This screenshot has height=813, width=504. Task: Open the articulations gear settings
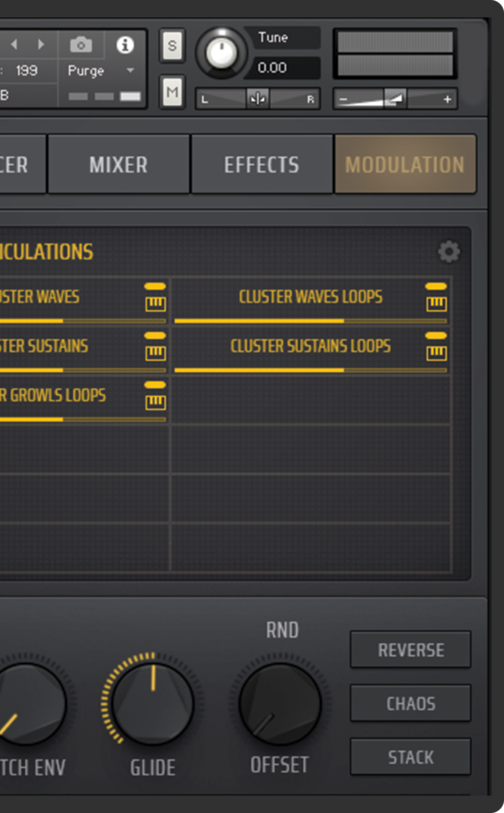coord(449,252)
